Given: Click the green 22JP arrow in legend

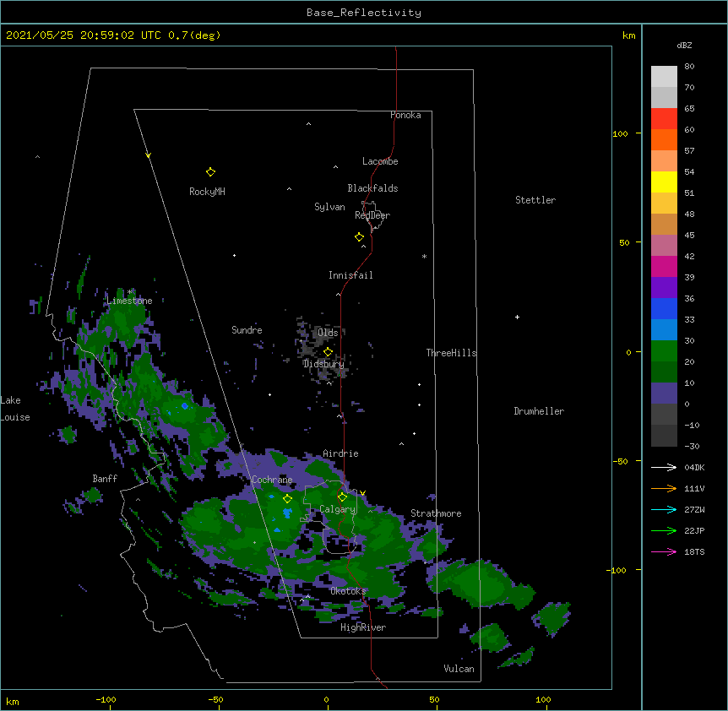Looking at the screenshot, I should pyautogui.click(x=664, y=530).
